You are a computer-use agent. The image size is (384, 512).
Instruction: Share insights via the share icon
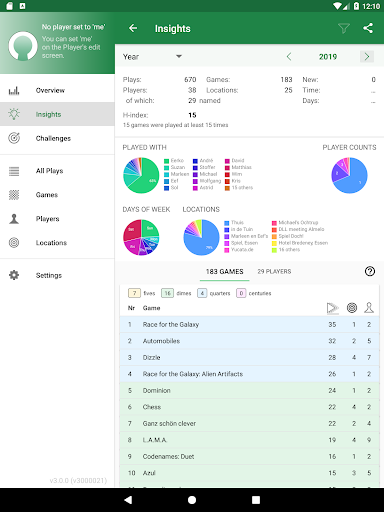[x=368, y=28]
